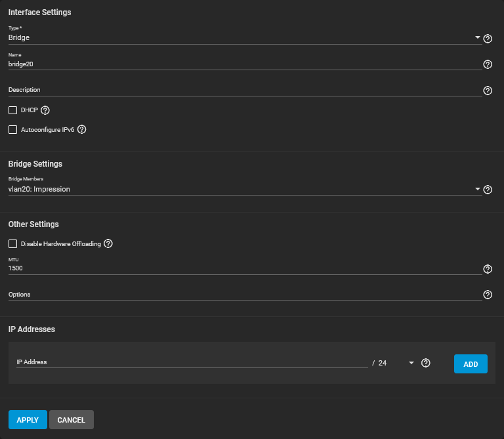Select the 'vlan20: Impression' bridge member text
Screen dimensions: 504x439
[x=39, y=189]
